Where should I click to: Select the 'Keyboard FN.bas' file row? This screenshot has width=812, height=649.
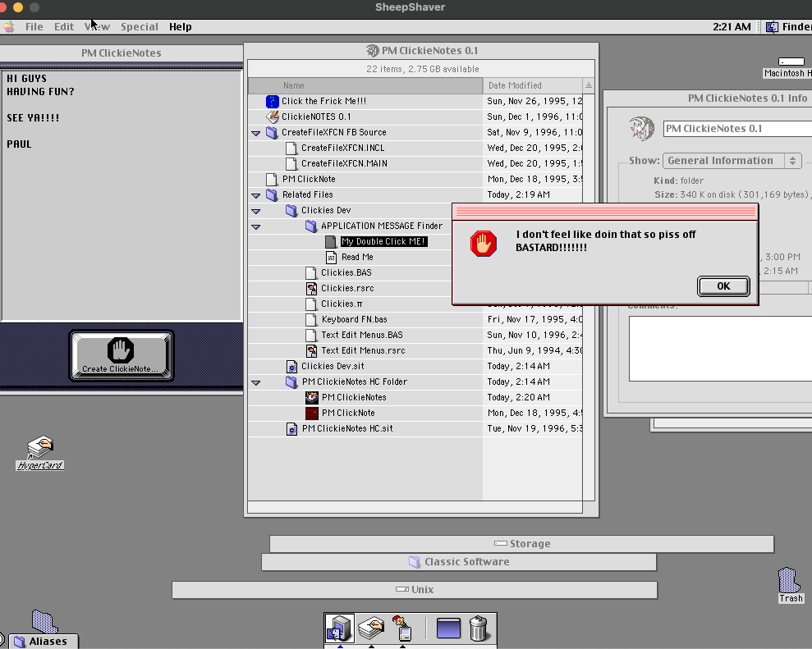(354, 319)
